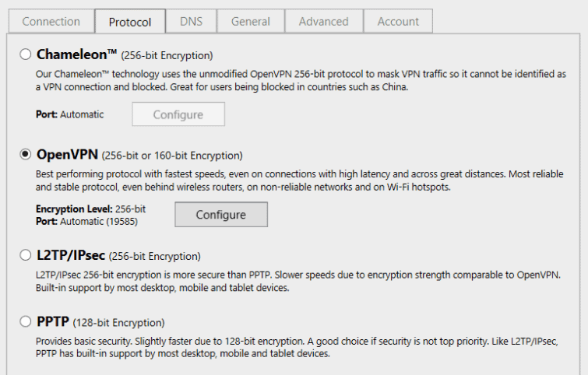Select the Chameleon protocol radio button
Screen dimensions: 588x375
[26, 54]
